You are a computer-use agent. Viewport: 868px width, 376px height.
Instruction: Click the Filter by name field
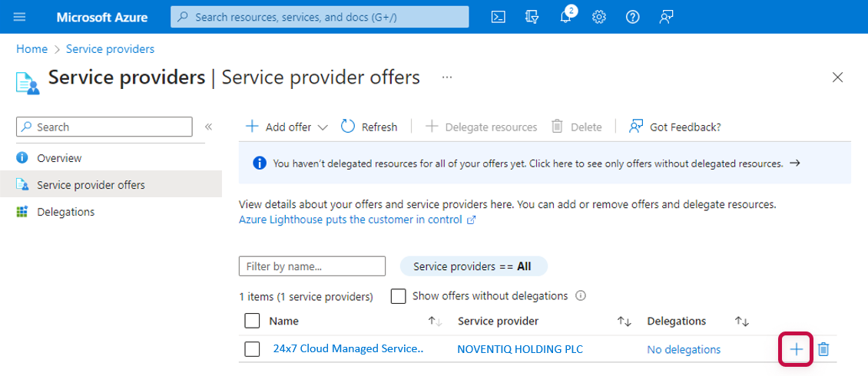pos(312,266)
